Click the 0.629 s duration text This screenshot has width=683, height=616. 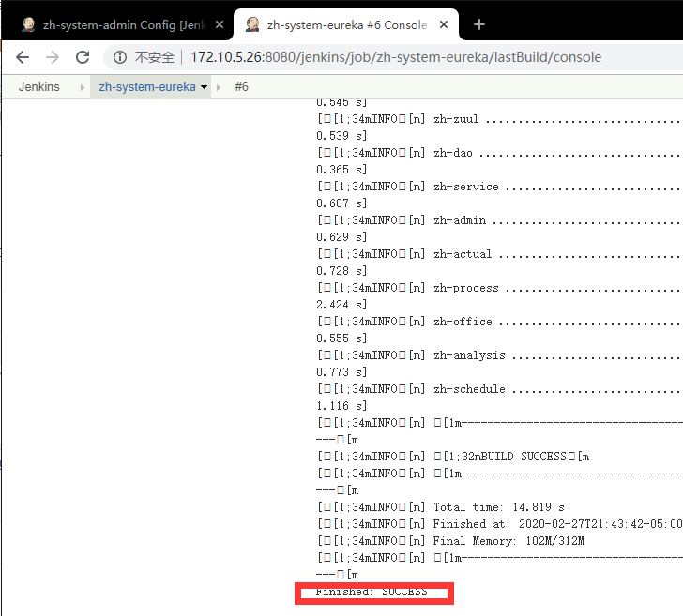[x=341, y=237]
